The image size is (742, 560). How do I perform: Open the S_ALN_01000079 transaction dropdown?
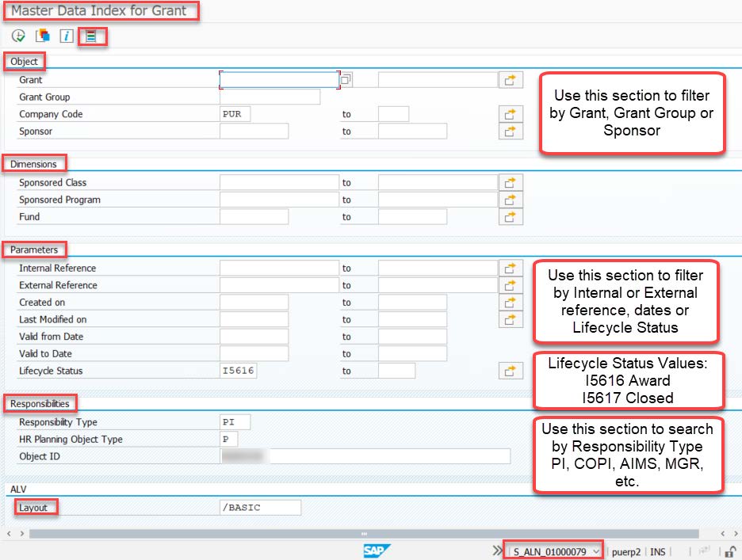(x=596, y=551)
